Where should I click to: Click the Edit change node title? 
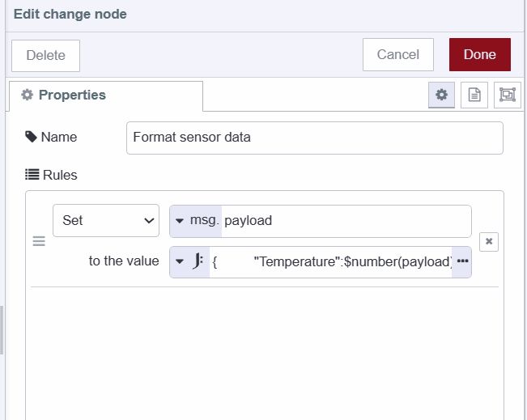pos(70,15)
